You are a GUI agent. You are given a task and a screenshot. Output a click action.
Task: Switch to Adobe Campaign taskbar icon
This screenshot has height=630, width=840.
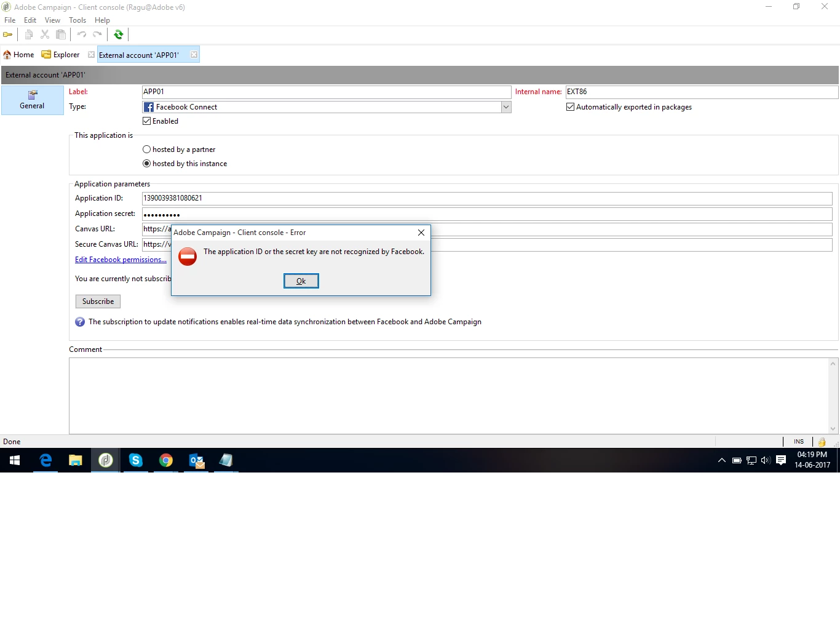(106, 460)
